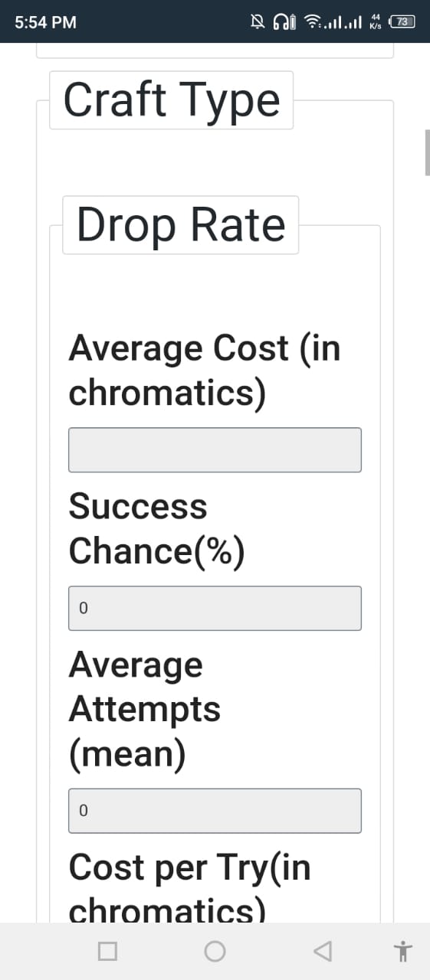The image size is (430, 980).
Task: Tap the battery level indicator
Action: coord(403,22)
